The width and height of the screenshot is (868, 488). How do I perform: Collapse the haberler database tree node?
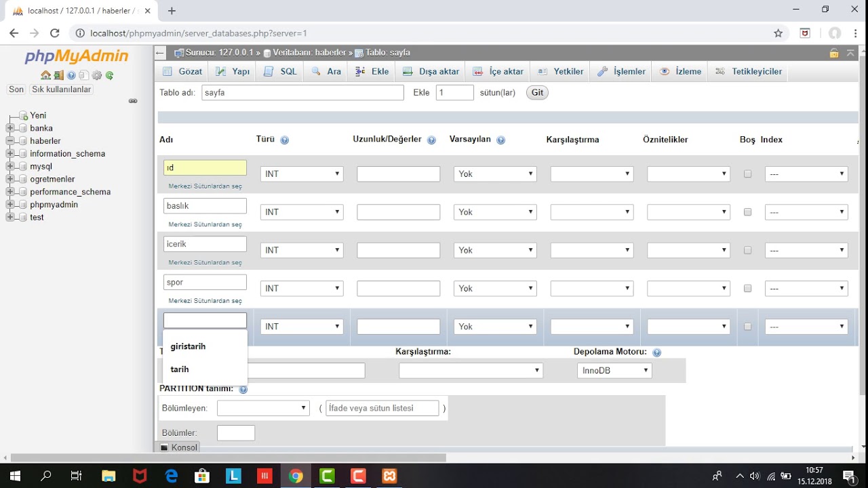click(10, 141)
